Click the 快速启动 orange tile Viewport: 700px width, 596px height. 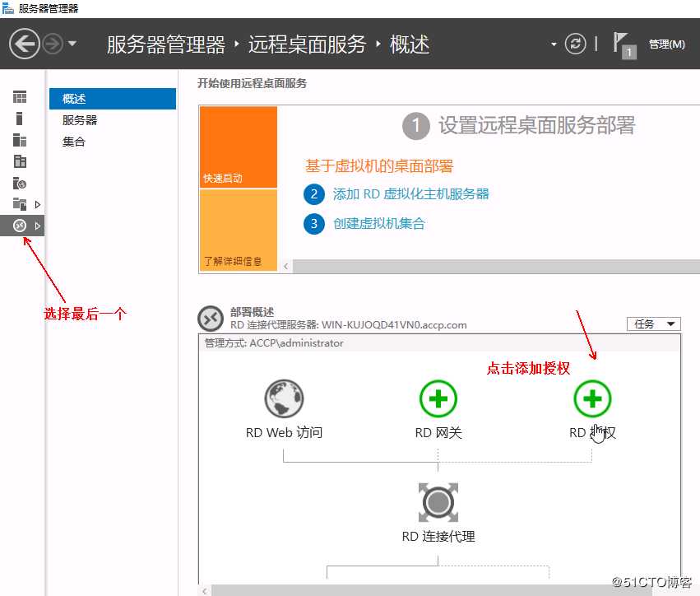[x=239, y=147]
